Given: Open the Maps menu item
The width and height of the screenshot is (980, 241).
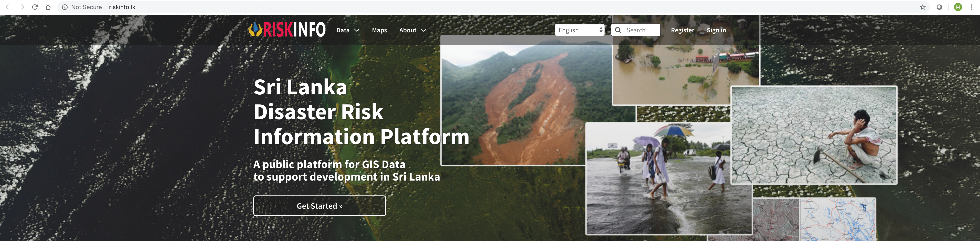Looking at the screenshot, I should (379, 30).
